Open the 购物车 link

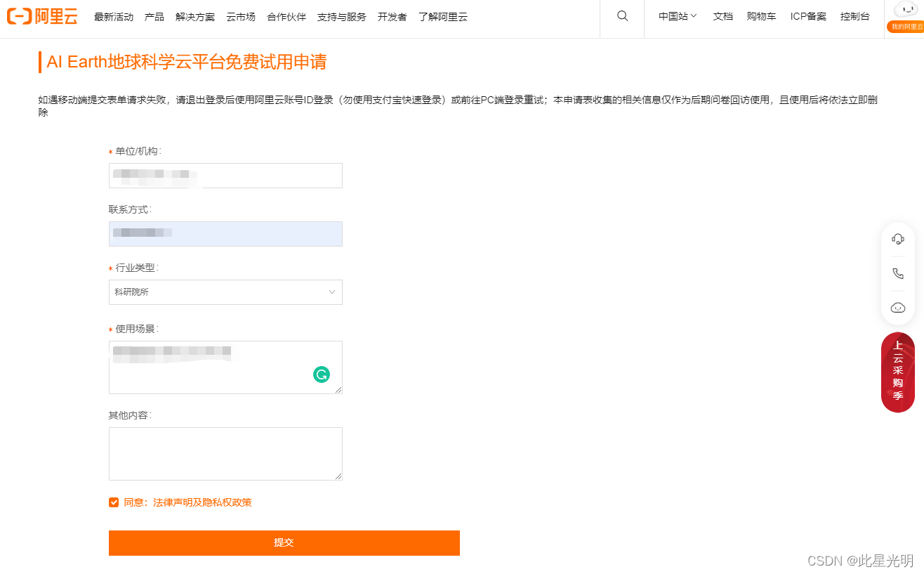[x=762, y=16]
